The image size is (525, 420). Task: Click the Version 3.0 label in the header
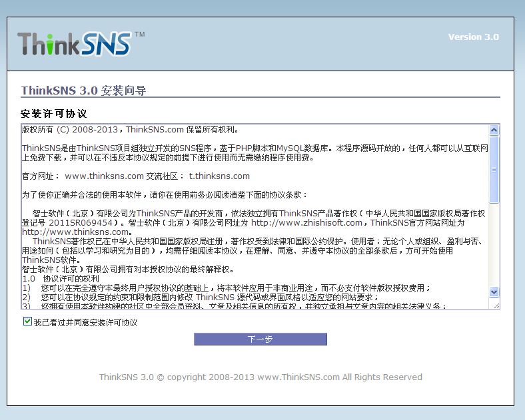tap(473, 37)
